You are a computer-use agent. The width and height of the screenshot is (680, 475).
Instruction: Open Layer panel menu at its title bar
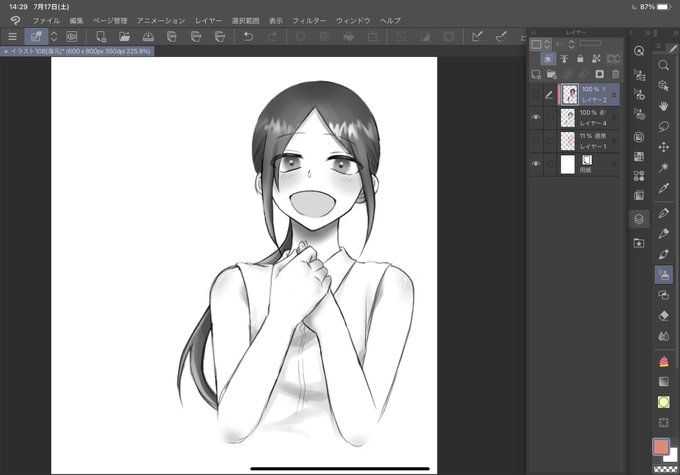(x=534, y=33)
